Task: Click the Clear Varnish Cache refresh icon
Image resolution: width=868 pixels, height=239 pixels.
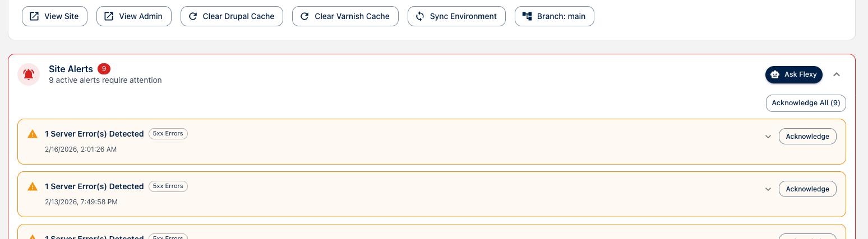Action: coord(304,16)
